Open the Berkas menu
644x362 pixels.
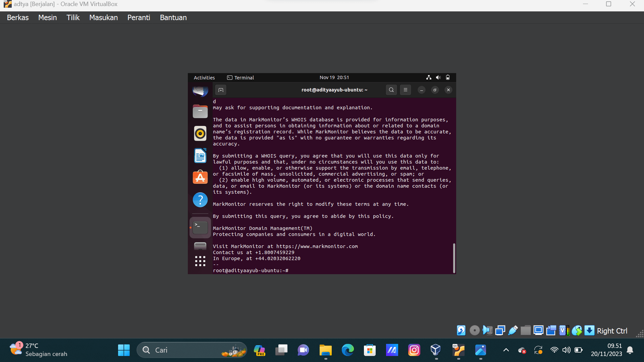(x=18, y=17)
